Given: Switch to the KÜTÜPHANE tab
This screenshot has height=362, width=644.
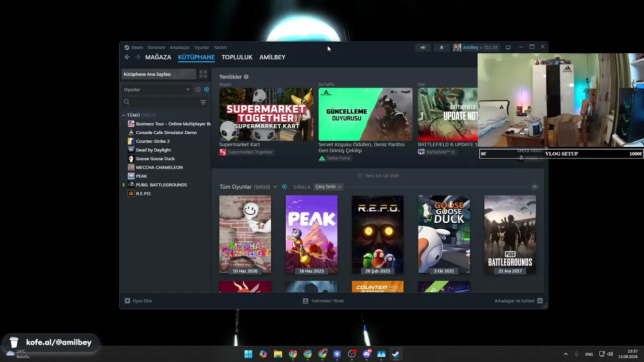Looking at the screenshot, I should 196,57.
